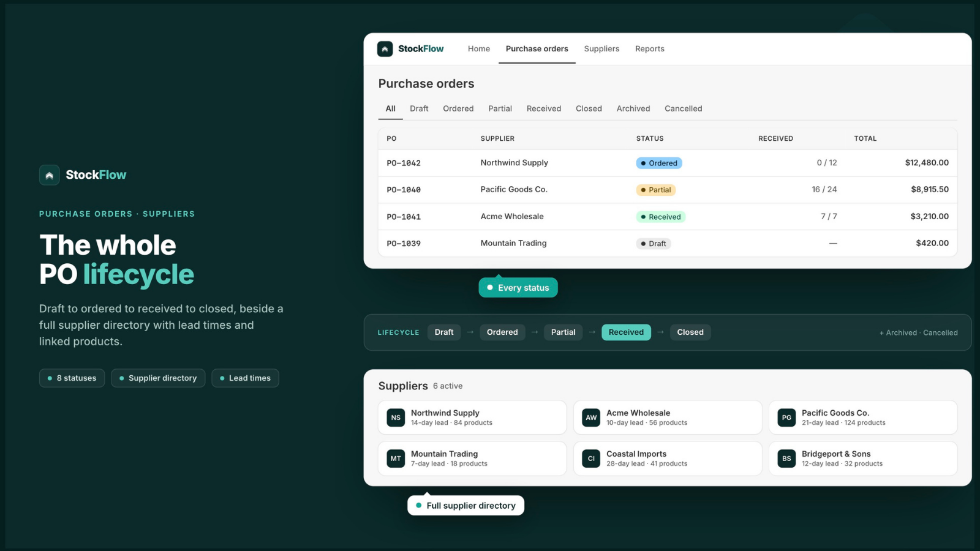Click the NS avatar for Northwind Supply
980x551 pixels.
click(396, 418)
